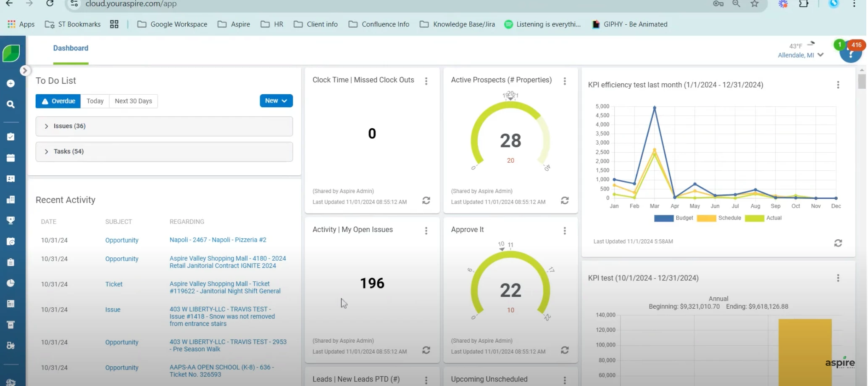Open the Issue #1418 snow removal link
Image resolution: width=868 pixels, height=386 pixels.
point(222,317)
